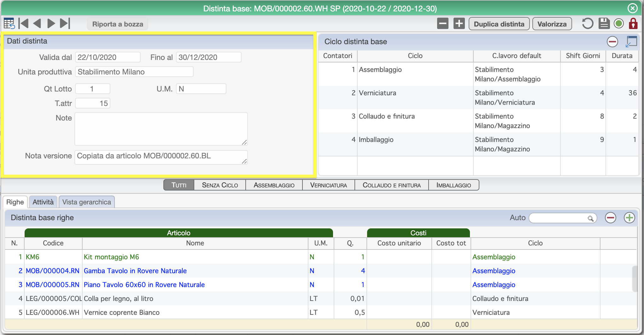Expand the Ciclo distinta base panel
The height and width of the screenshot is (335, 644).
click(631, 42)
